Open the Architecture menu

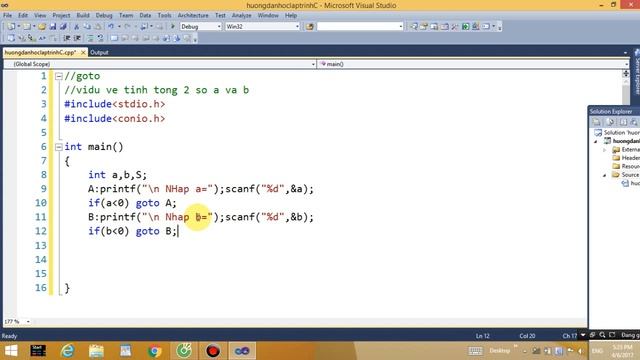(193, 15)
